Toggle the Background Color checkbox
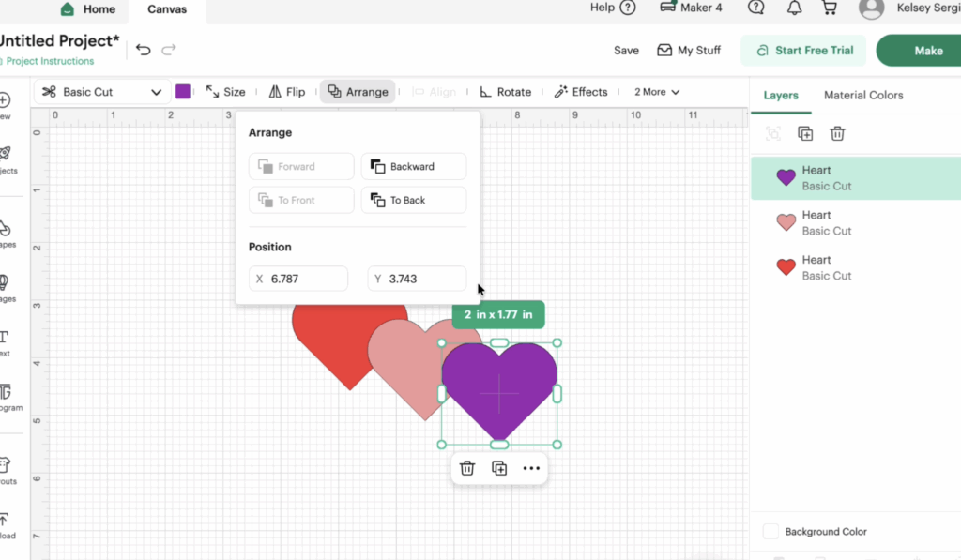The width and height of the screenshot is (961, 560). click(771, 531)
